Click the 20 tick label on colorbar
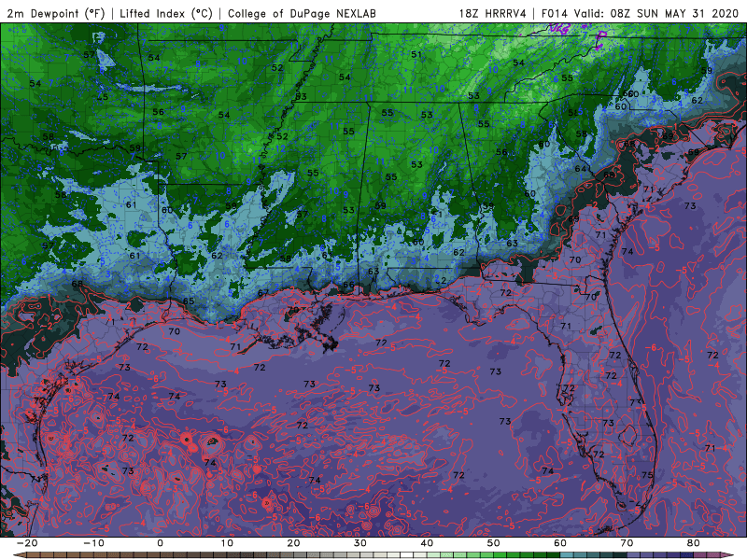This screenshot has width=747, height=560. tap(293, 543)
